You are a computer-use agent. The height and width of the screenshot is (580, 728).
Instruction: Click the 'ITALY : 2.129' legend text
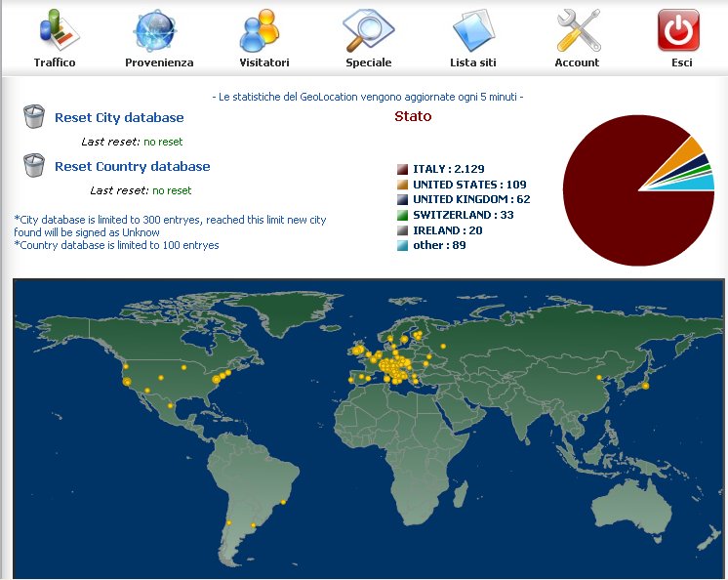pyautogui.click(x=449, y=169)
